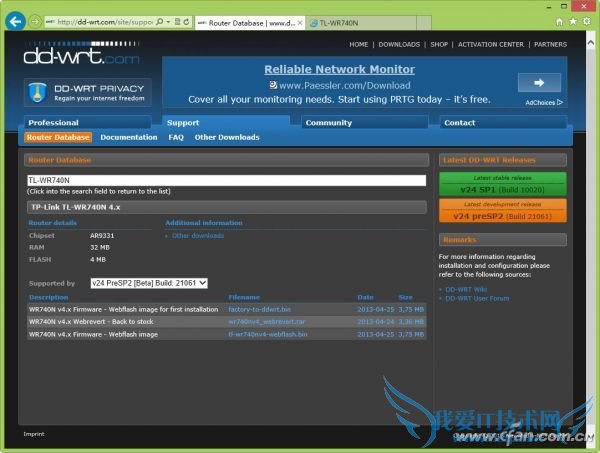Open PARTNERS link
Image resolution: width=600 pixels, height=453 pixels.
click(550, 44)
